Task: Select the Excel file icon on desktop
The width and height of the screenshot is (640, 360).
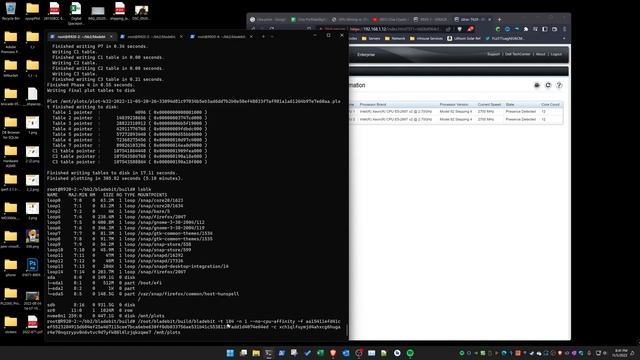Action: (x=76, y=13)
